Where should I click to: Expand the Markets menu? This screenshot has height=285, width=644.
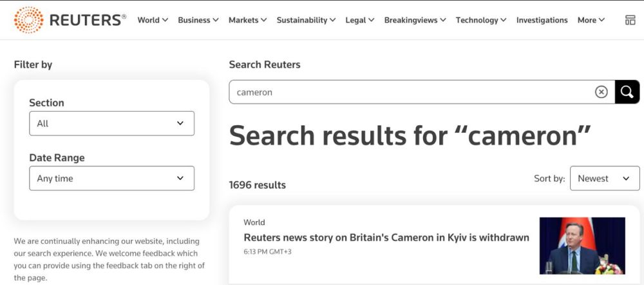[x=247, y=20]
